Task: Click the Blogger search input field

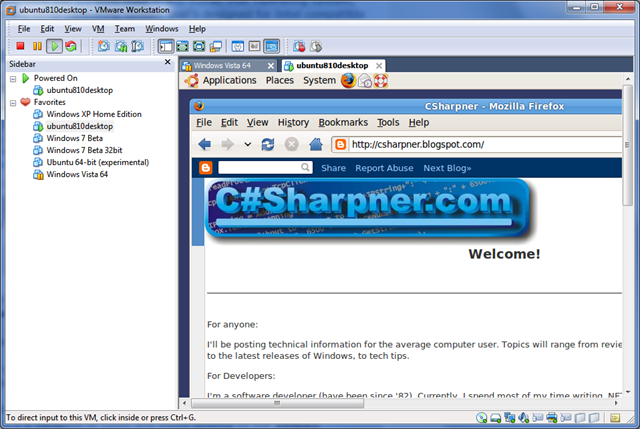Action: tap(265, 167)
